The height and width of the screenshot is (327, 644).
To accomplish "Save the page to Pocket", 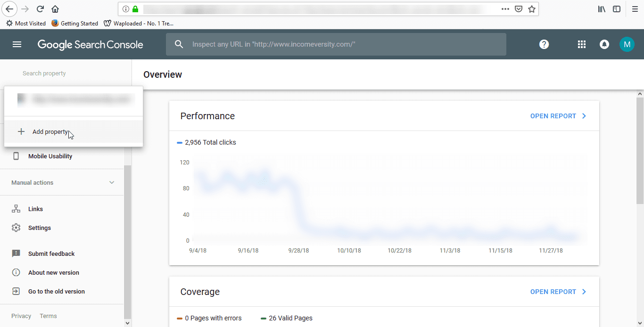I will tap(519, 9).
